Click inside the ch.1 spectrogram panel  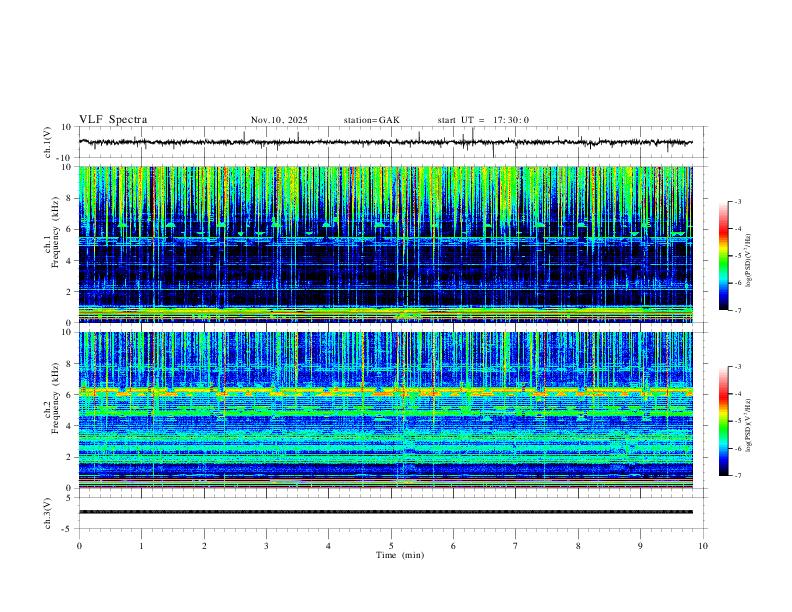pyautogui.click(x=385, y=244)
